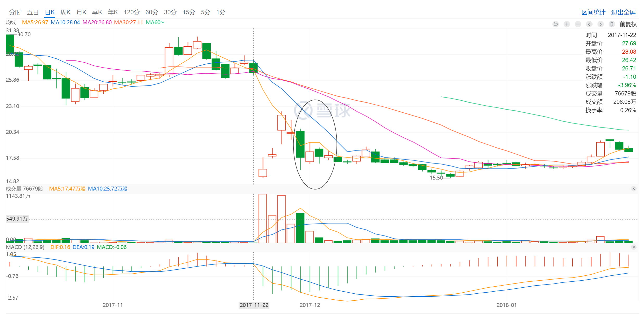Open 年K yearly chart tab
Viewport: 644px width, 314px height.
113,12
